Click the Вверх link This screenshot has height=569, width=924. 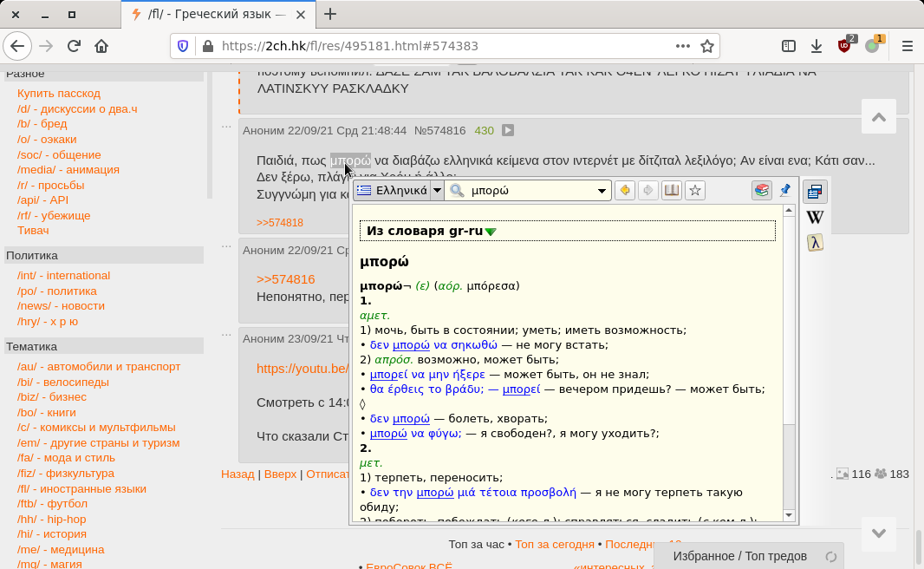coord(280,474)
